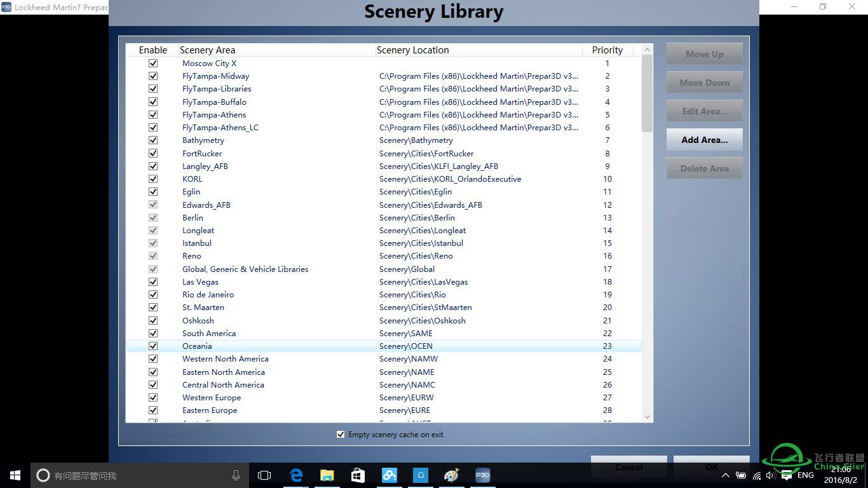Sort by Priority column header
Viewport: 868px width, 488px height.
click(607, 50)
